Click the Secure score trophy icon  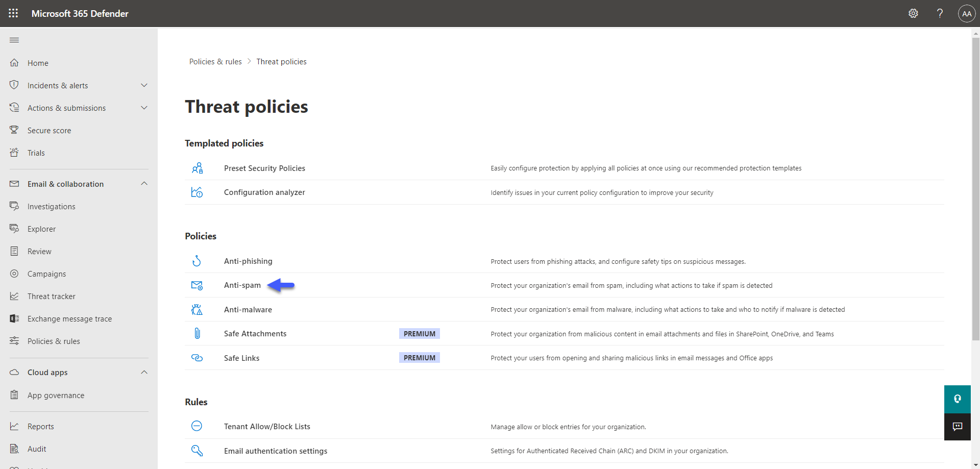click(x=14, y=130)
